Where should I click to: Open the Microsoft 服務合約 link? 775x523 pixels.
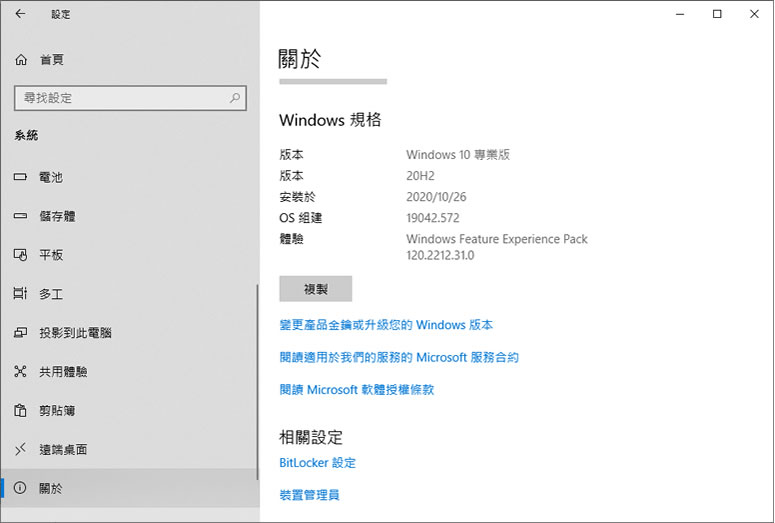pyautogui.click(x=399, y=357)
